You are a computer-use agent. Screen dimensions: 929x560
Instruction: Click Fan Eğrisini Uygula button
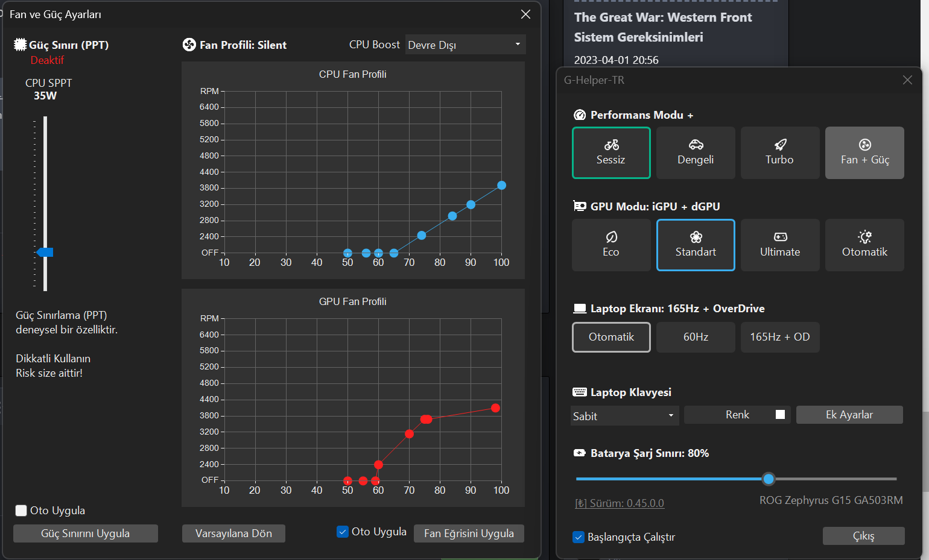[x=469, y=533]
